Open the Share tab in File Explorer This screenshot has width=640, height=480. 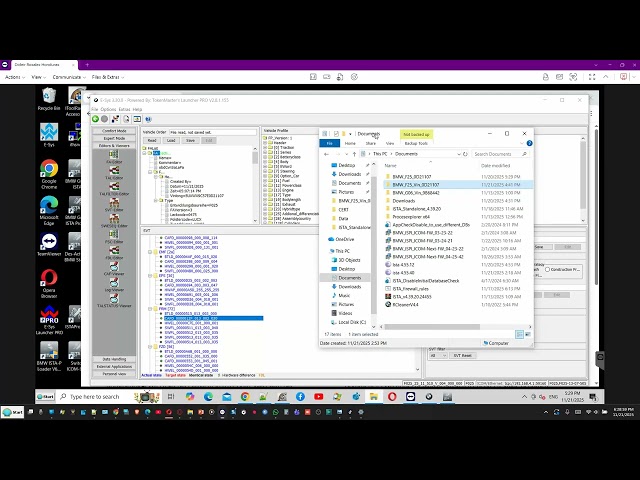click(371, 143)
